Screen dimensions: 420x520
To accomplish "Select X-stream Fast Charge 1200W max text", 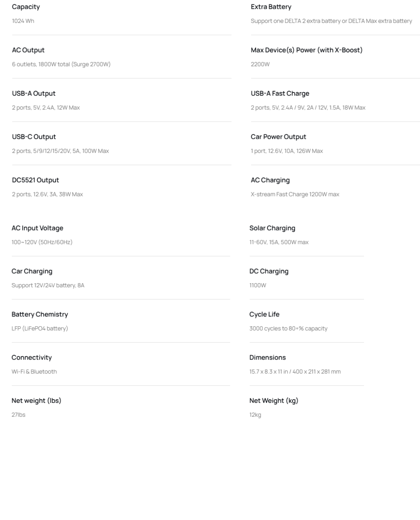I will click(x=295, y=194).
